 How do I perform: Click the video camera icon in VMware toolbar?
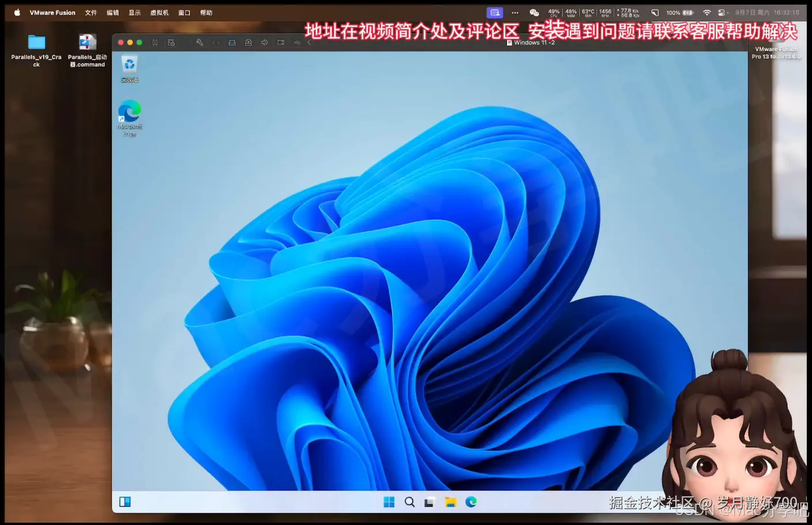[x=280, y=42]
